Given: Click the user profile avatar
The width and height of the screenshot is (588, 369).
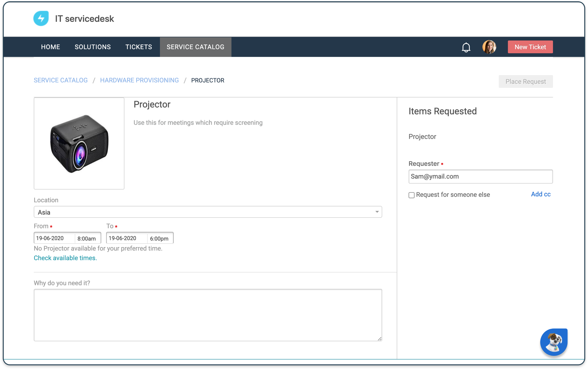Looking at the screenshot, I should [x=489, y=47].
